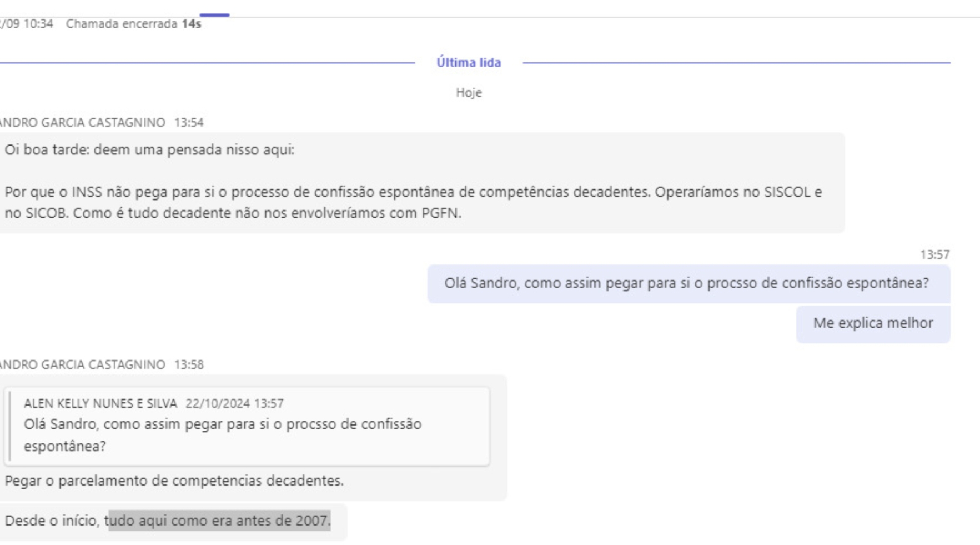Click the active tab underline indicator at top

(214, 15)
